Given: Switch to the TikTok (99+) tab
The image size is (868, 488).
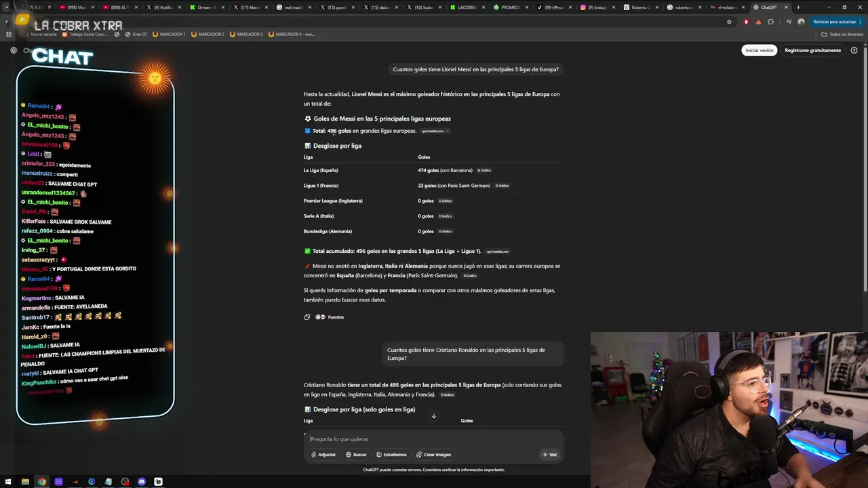Looking at the screenshot, I should 553,7.
